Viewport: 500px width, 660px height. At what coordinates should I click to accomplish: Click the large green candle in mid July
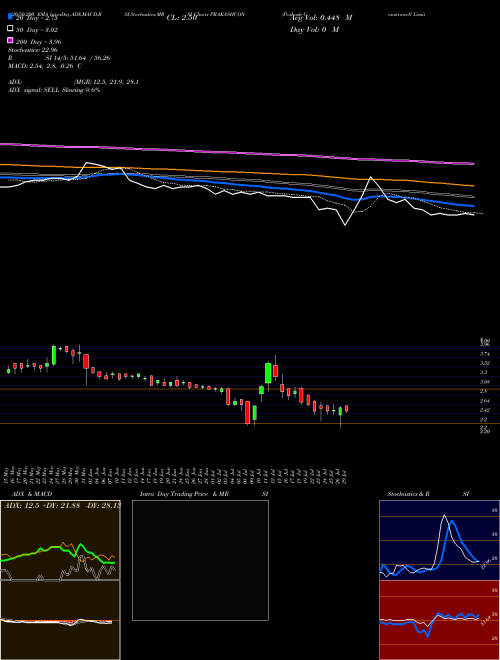point(268,373)
